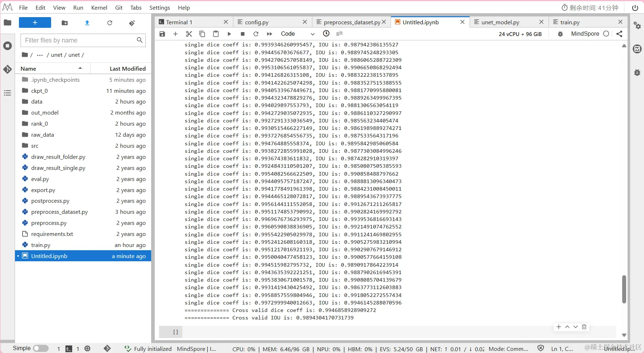Move cell down arrow in cell toolbar
Viewport: 644px width, 353px height.
575,327
